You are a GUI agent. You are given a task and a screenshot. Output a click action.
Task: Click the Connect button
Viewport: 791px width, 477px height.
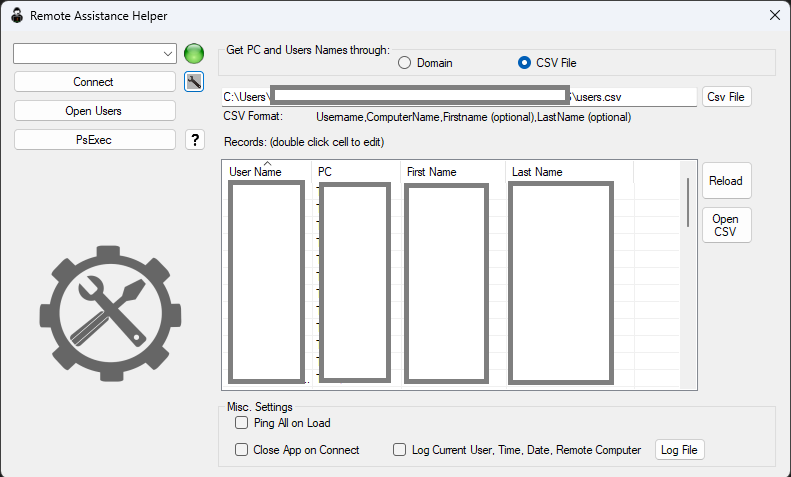point(94,82)
